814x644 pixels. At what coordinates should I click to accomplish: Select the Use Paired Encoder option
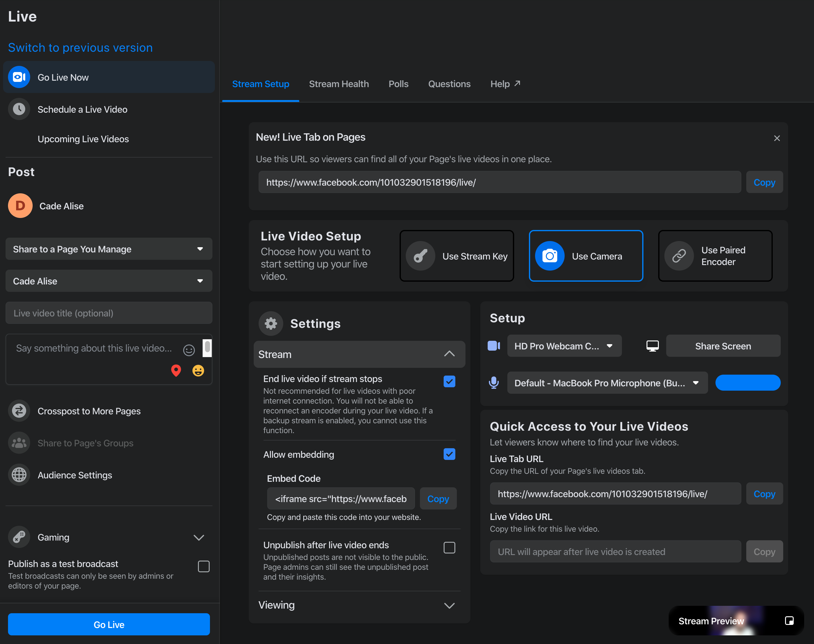tap(715, 256)
